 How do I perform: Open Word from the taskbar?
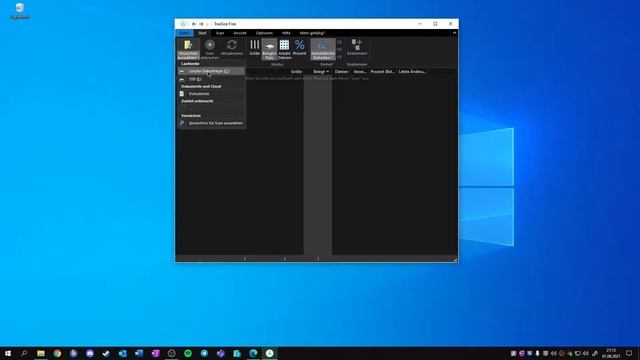(139, 353)
